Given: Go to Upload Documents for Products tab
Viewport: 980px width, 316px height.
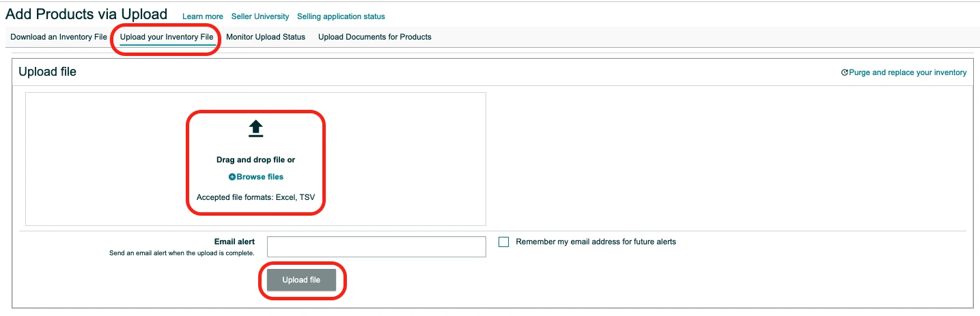Looking at the screenshot, I should point(375,37).
